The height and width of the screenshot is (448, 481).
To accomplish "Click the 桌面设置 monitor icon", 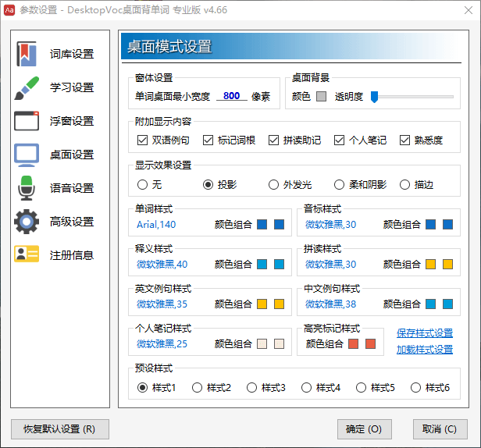I will (x=27, y=155).
